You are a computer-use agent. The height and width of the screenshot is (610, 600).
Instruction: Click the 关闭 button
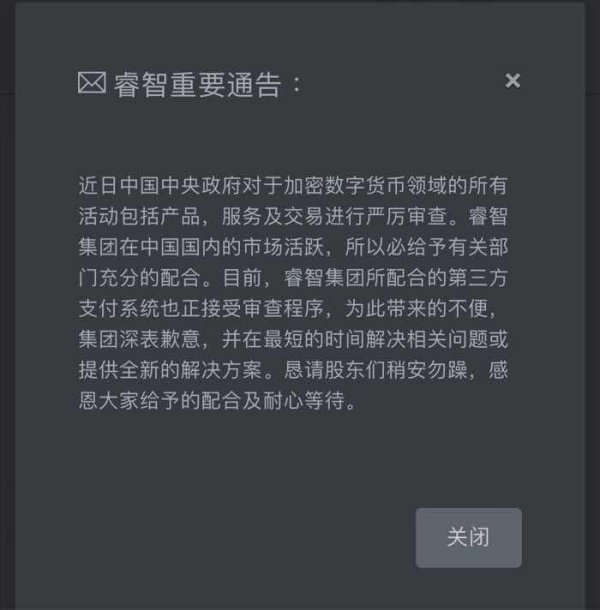click(468, 538)
